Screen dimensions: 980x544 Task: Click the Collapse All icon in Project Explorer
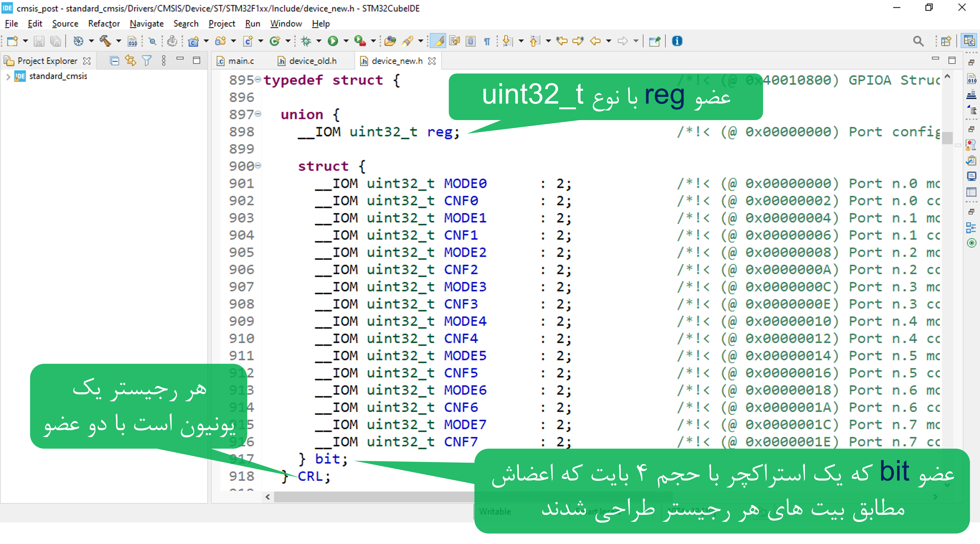click(x=114, y=61)
